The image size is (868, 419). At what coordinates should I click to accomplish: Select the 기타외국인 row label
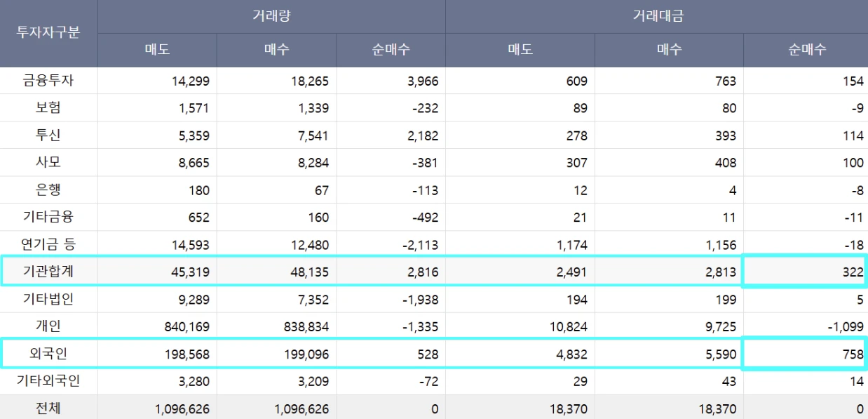pyautogui.click(x=48, y=382)
